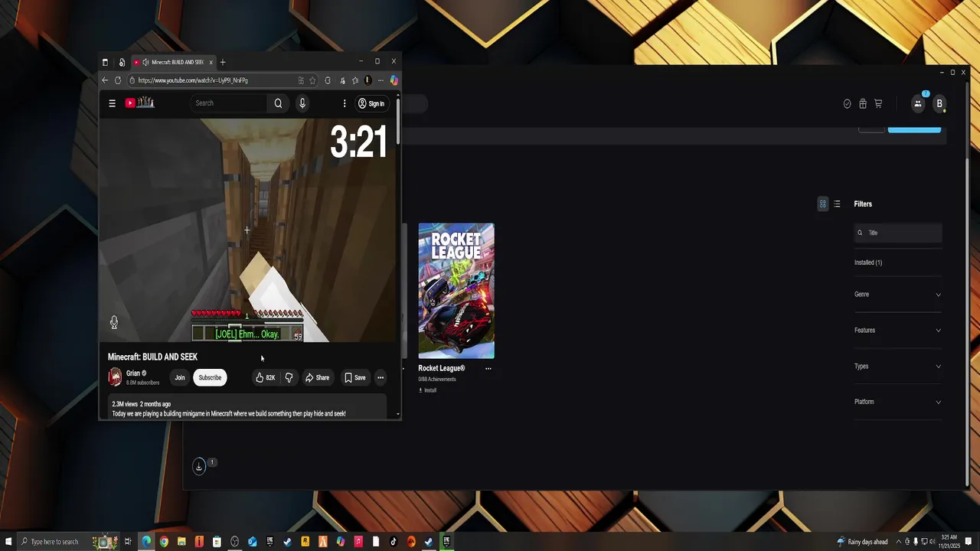Close the Minecraft: BUILD AND SEEK tab
Image resolution: width=980 pixels, height=551 pixels.
[211, 62]
